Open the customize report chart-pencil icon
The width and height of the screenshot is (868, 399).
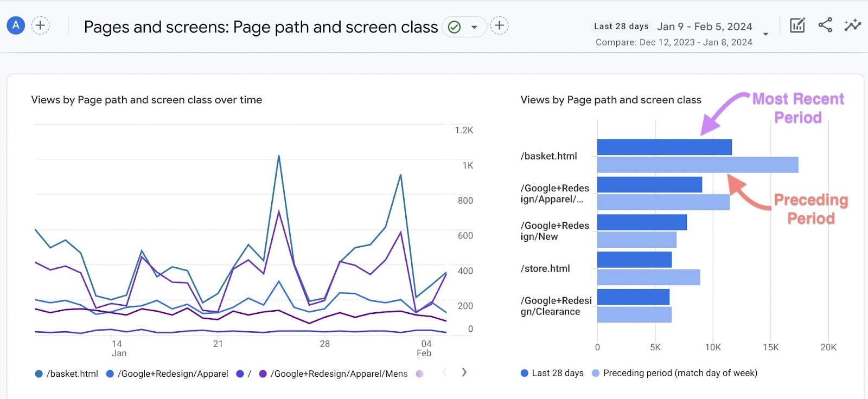pos(797,25)
